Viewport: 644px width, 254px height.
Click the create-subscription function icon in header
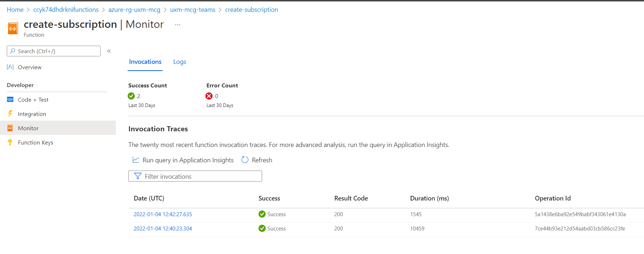point(13,29)
